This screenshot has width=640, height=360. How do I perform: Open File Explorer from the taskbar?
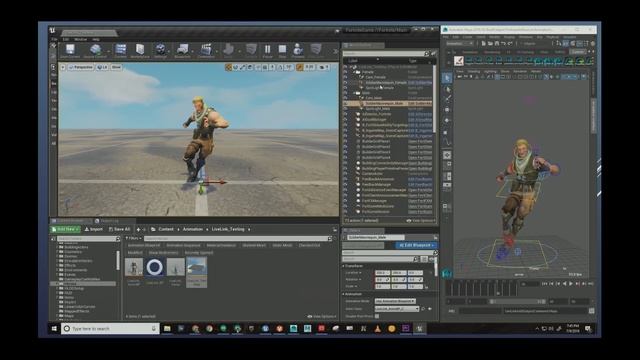tap(167, 328)
